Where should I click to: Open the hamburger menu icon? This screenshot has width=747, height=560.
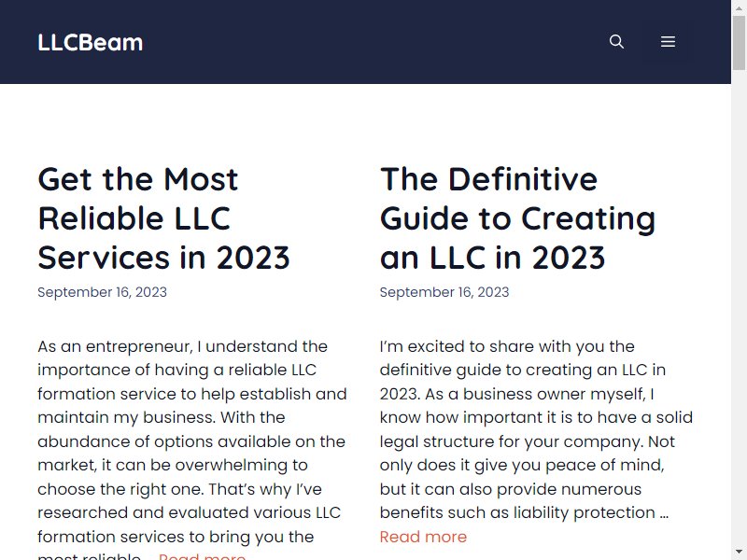[668, 42]
